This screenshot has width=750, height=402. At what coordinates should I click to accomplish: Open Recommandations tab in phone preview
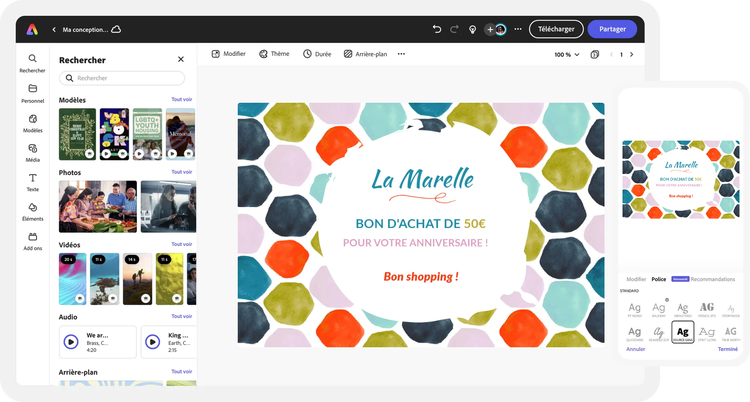[713, 279]
